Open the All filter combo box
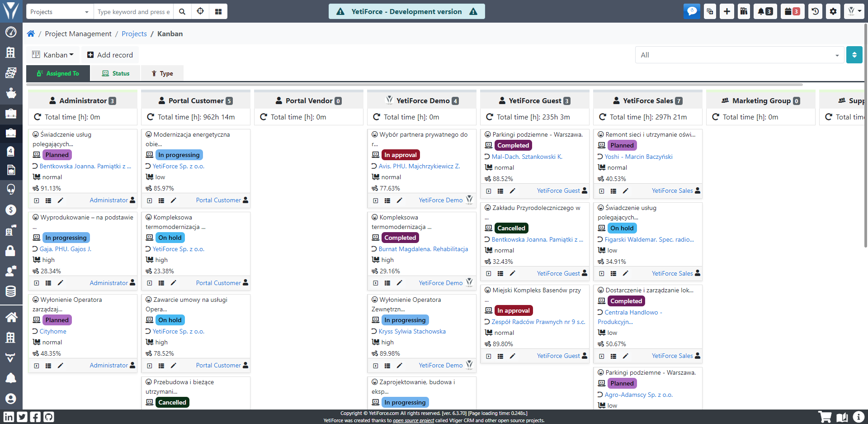This screenshot has height=424, width=868. point(740,55)
